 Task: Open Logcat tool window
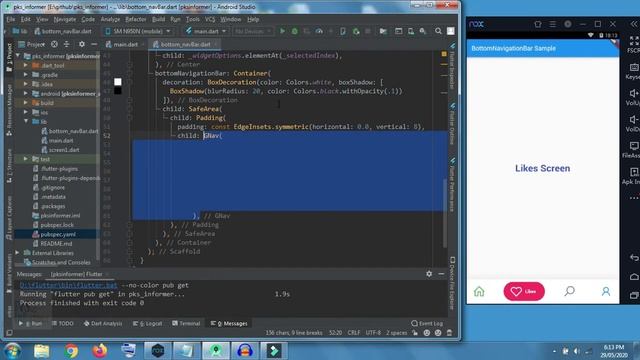pos(147,323)
